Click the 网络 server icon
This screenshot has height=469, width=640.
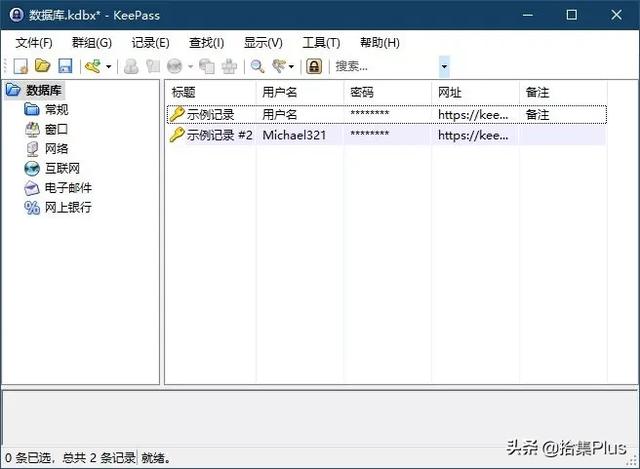32,149
